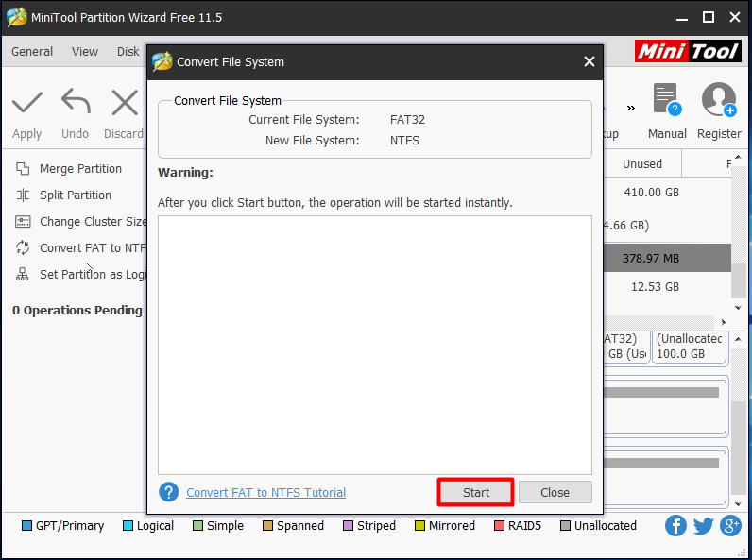Click the disk map scroll up arrow
This screenshot has height=560, width=752.
(738, 339)
